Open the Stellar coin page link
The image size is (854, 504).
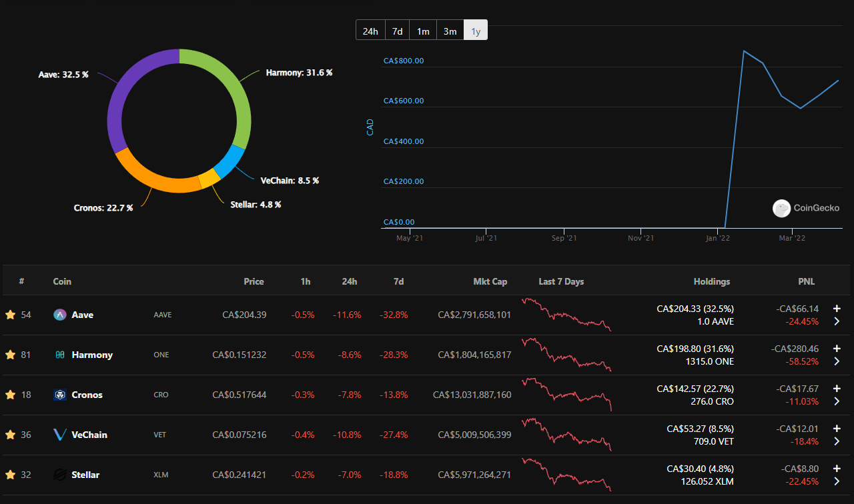85,475
